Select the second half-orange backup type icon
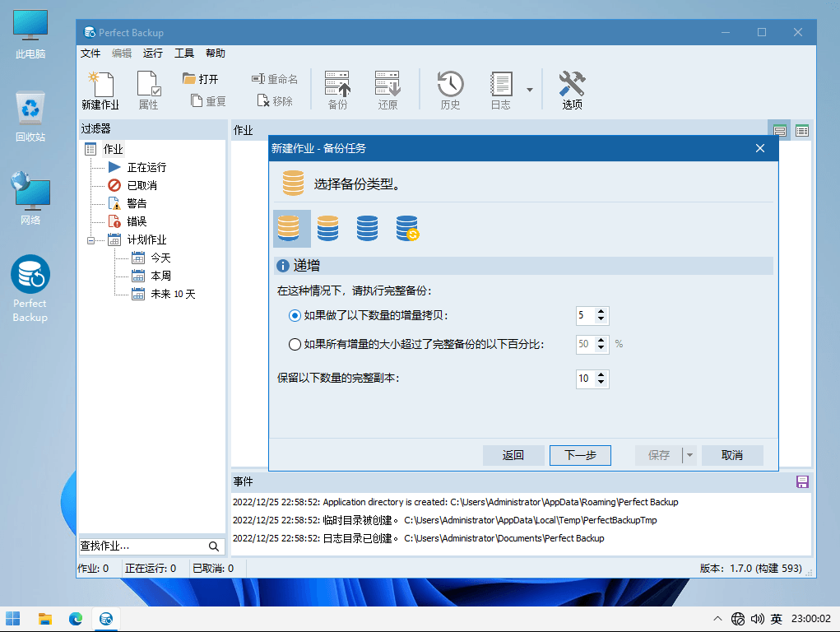Screen dimensions: 840x632 (x=328, y=228)
